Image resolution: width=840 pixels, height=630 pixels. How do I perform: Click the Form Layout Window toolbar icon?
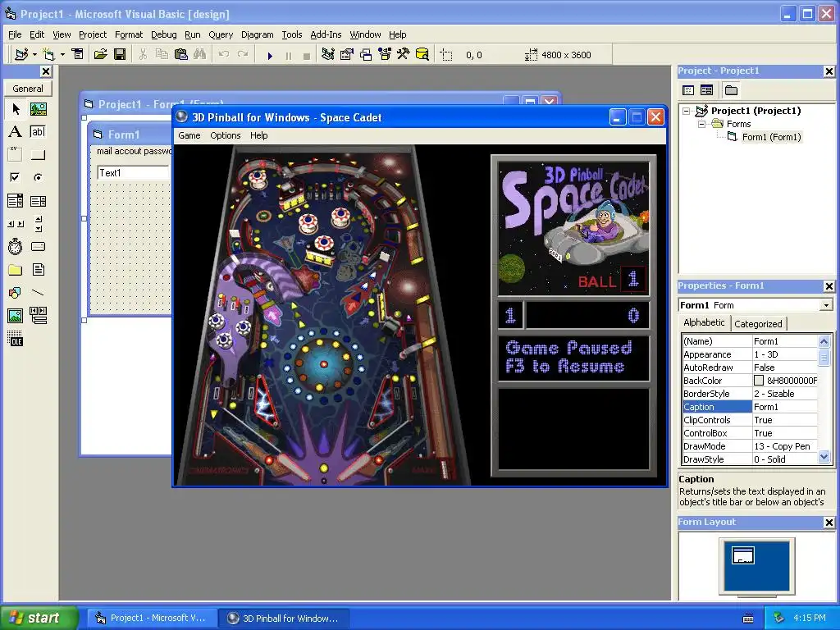(366, 54)
